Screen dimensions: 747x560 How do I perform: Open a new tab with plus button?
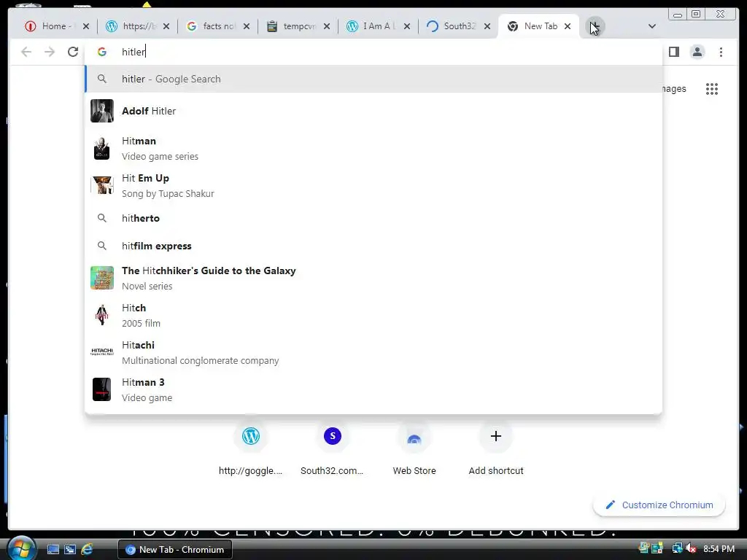(594, 26)
